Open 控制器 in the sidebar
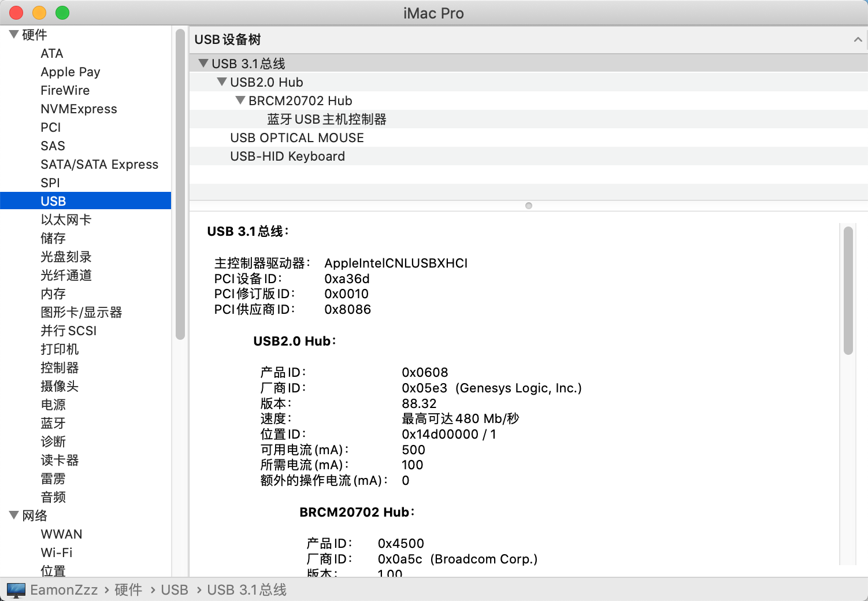This screenshot has height=601, width=868. point(60,368)
